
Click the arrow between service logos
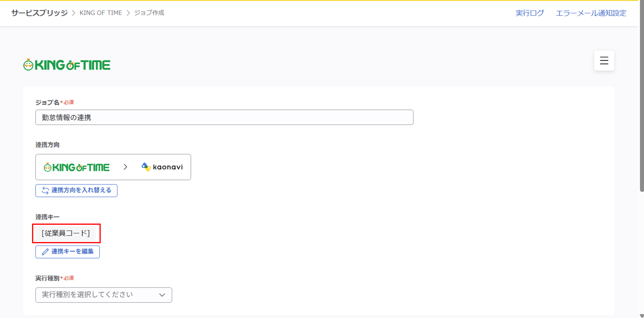coord(125,167)
